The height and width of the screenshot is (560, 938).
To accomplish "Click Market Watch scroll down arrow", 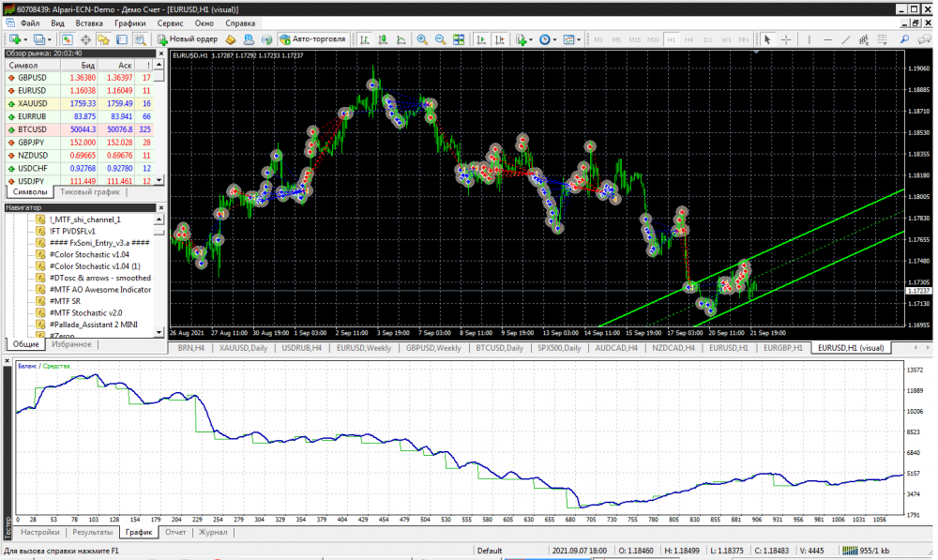I will coord(159,180).
